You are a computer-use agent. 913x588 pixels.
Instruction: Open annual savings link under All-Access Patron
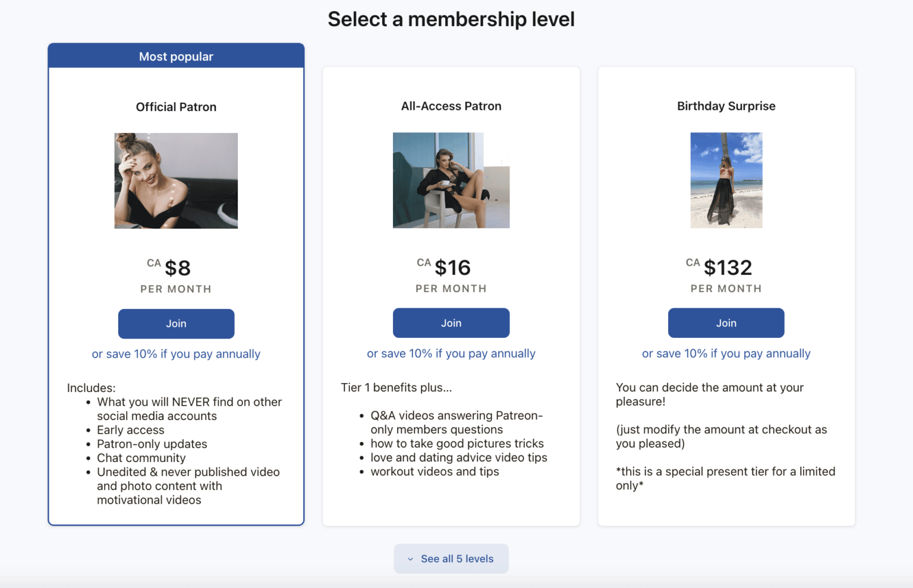pos(451,353)
